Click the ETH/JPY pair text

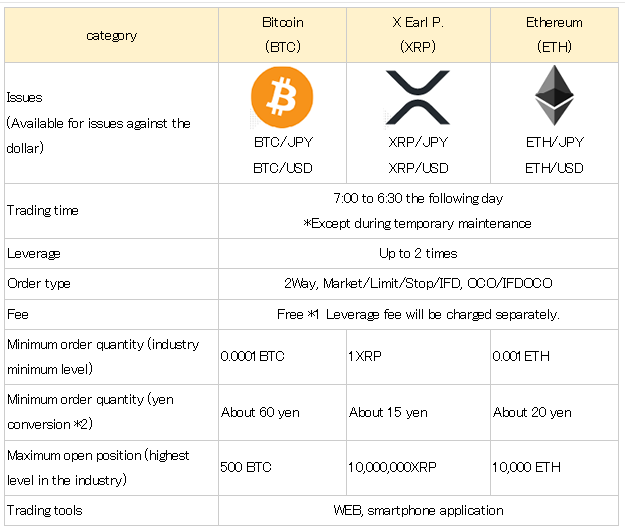point(554,142)
